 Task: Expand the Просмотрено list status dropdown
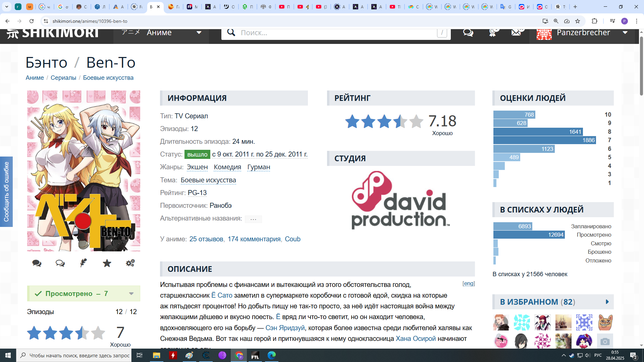tap(131, 294)
